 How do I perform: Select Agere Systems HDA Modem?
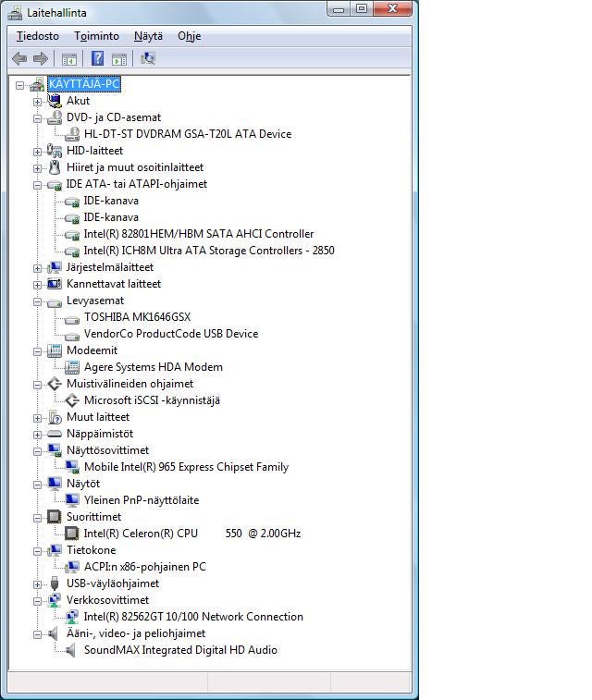(154, 367)
